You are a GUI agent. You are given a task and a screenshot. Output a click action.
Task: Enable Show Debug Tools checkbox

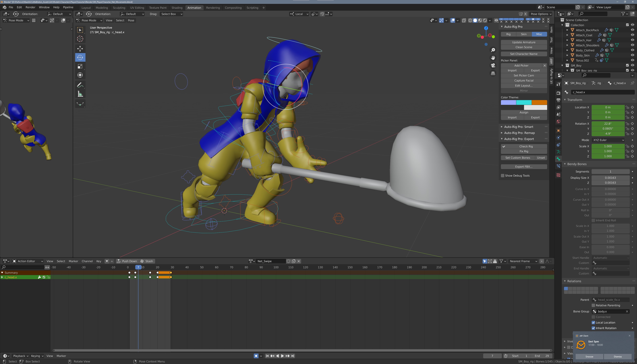(x=502, y=175)
